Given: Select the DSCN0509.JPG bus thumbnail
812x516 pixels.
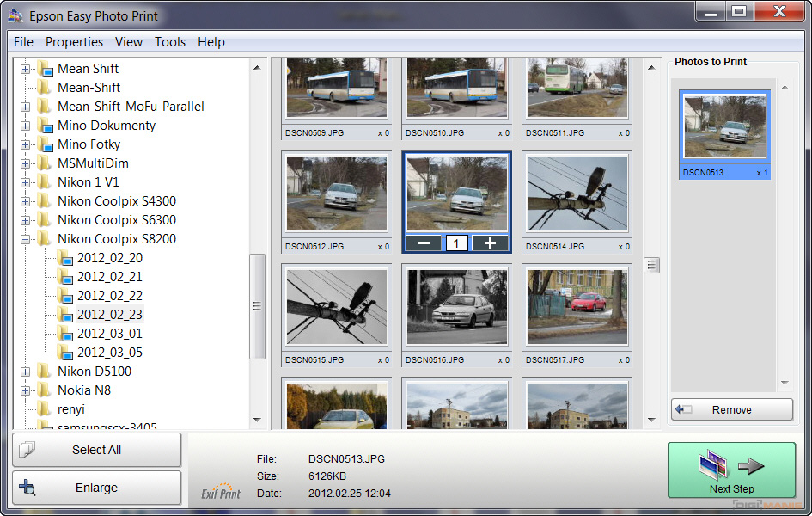Looking at the screenshot, I should [336, 88].
